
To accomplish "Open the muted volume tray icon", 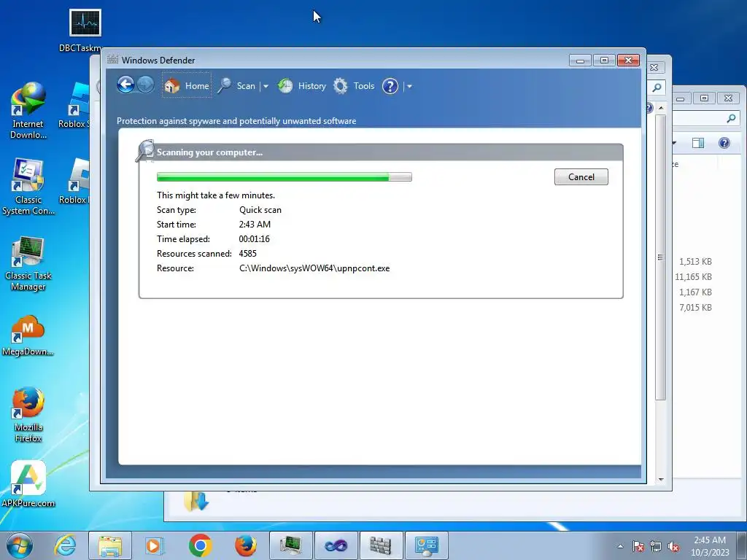I will click(x=673, y=546).
